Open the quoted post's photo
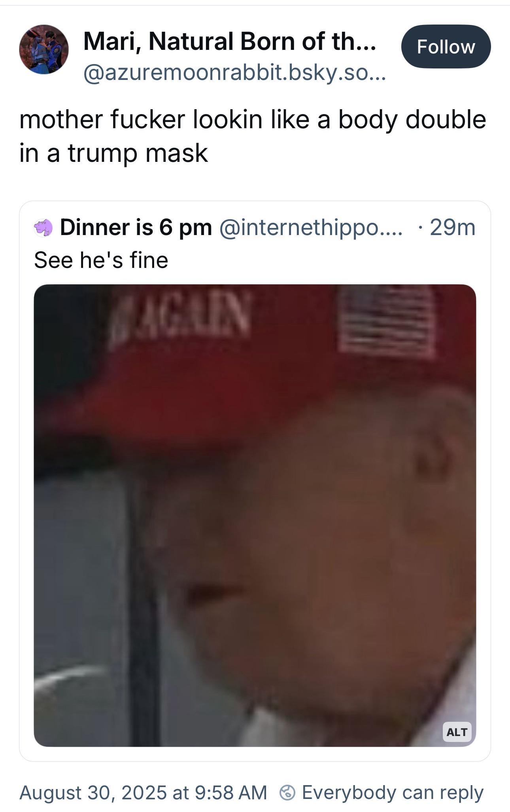This screenshot has height=812, width=510. tap(255, 515)
